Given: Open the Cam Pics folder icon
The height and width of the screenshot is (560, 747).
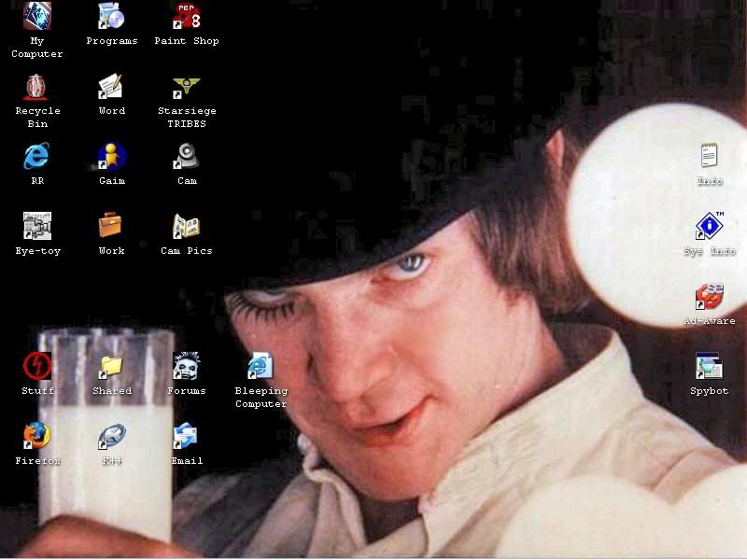Looking at the screenshot, I should (187, 226).
